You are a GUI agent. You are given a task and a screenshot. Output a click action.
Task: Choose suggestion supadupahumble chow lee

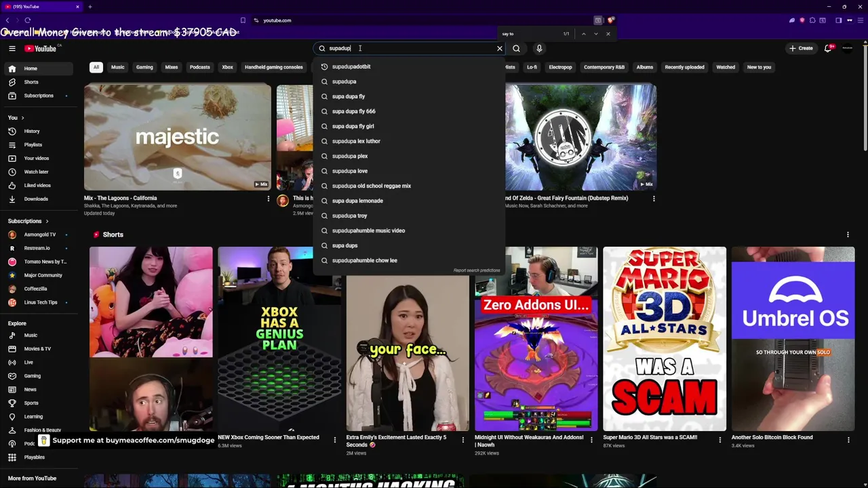click(409, 260)
